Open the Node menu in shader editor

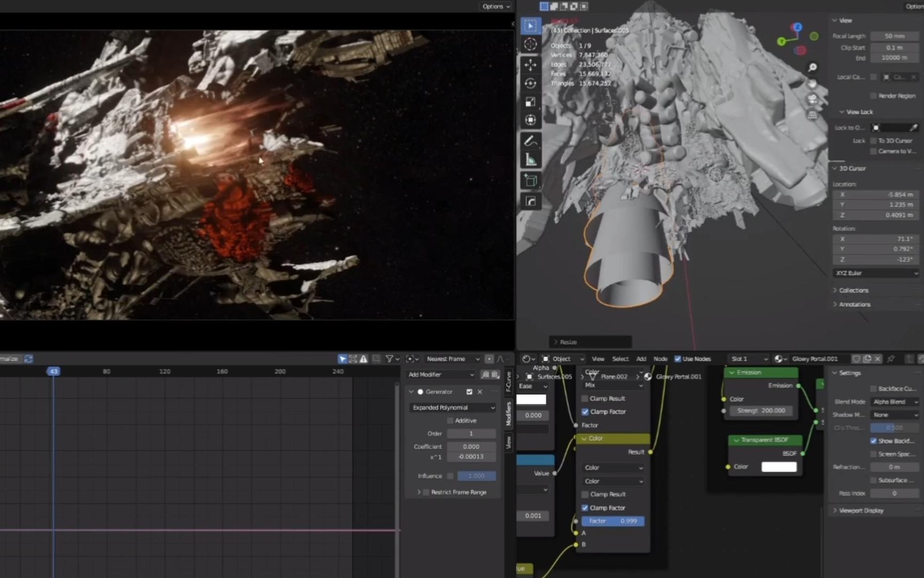click(x=660, y=359)
